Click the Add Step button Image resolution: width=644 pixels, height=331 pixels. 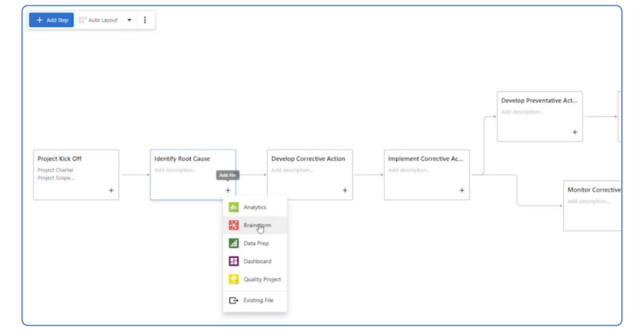(52, 20)
